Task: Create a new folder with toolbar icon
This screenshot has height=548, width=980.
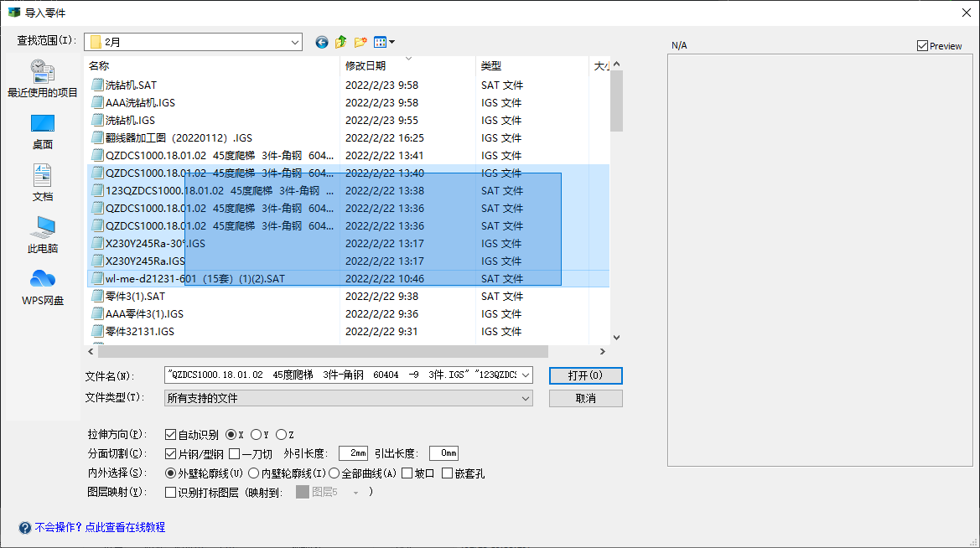Action: [x=360, y=42]
